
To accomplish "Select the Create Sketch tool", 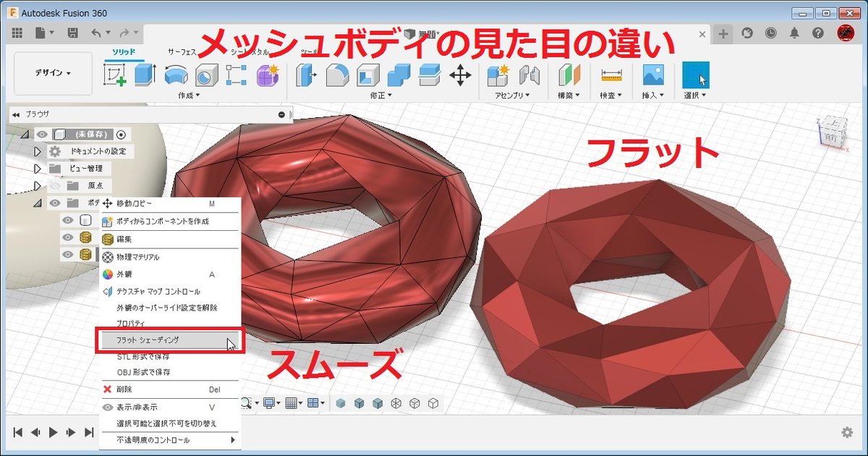I will pyautogui.click(x=115, y=75).
